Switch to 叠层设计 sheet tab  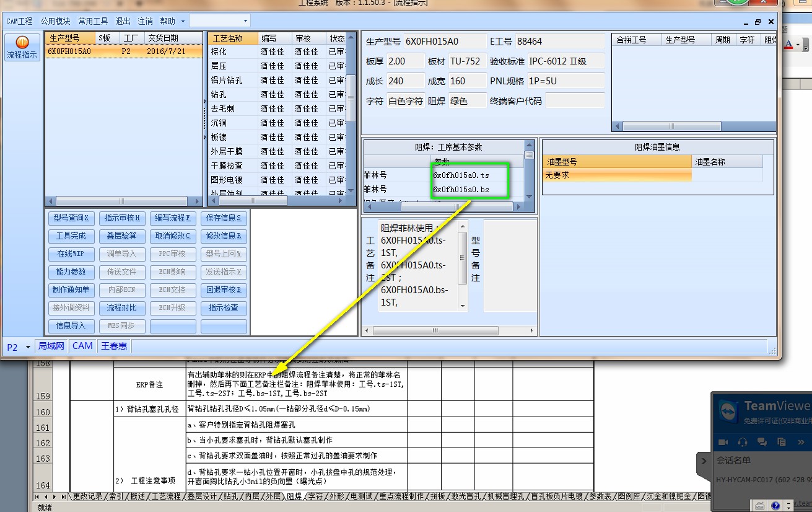[203, 497]
